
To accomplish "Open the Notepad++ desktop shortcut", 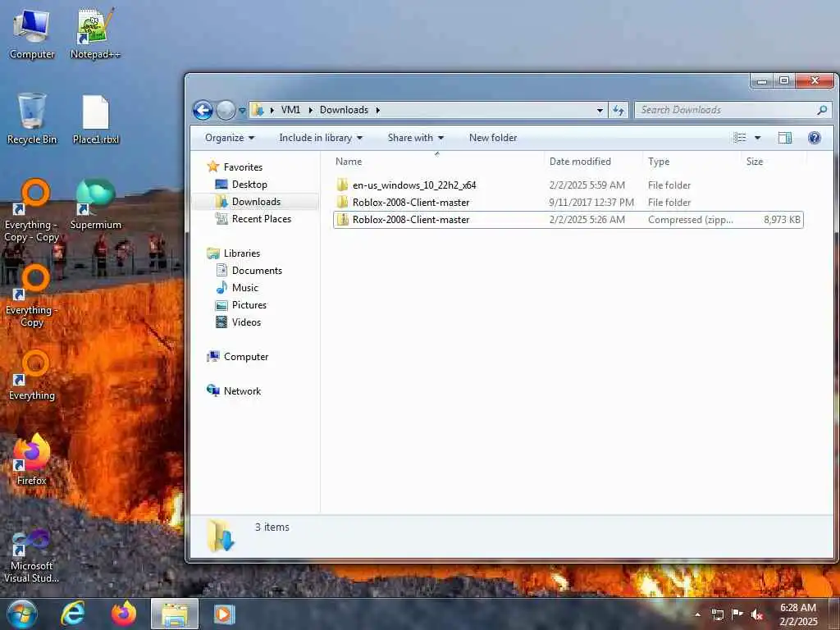I will coord(95,33).
